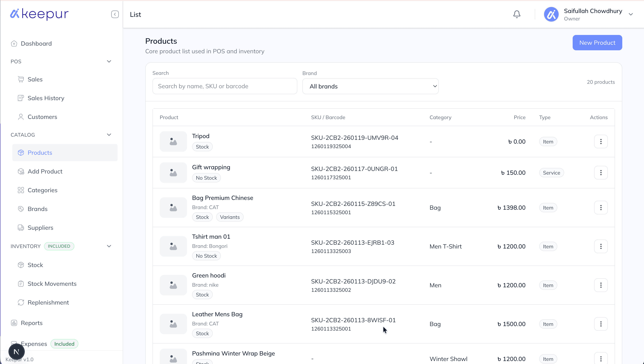644x364 pixels.
Task: Collapse the INVENTORY section
Action: [x=109, y=246]
